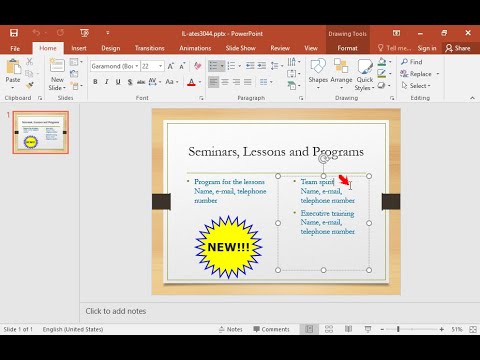Viewport: 480px width, 360px height.
Task: Open numbering style dropdown
Action: [x=239, y=66]
